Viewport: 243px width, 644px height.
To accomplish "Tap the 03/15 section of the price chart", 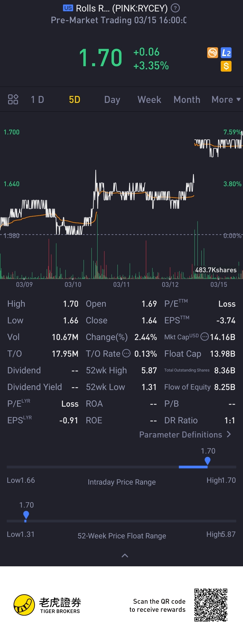I will [218, 200].
